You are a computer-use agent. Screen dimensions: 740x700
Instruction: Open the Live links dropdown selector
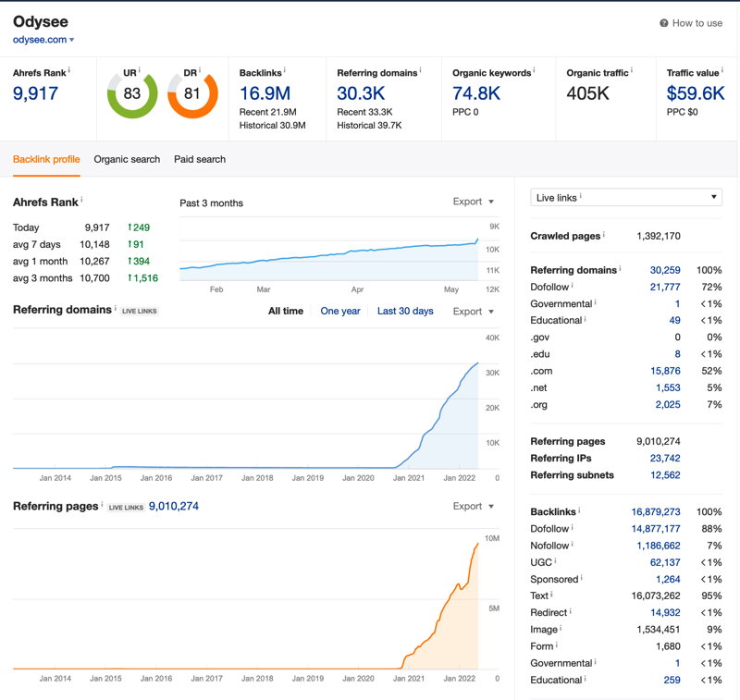point(626,197)
